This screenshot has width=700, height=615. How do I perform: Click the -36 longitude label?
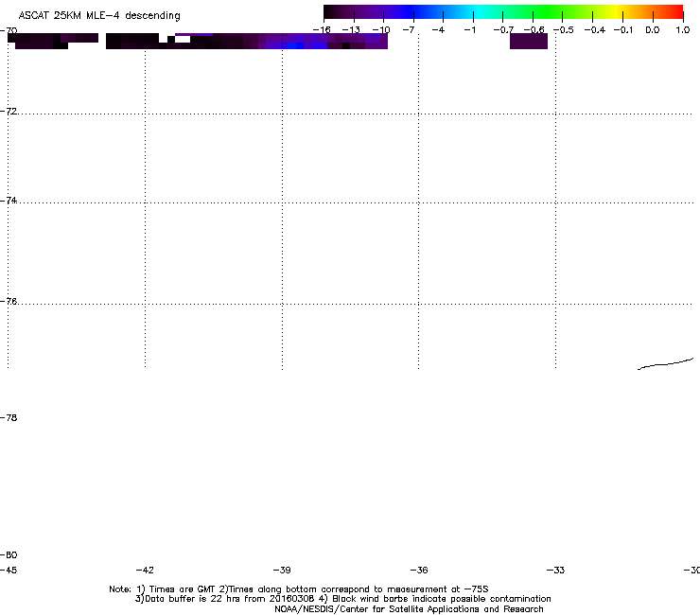(419, 570)
